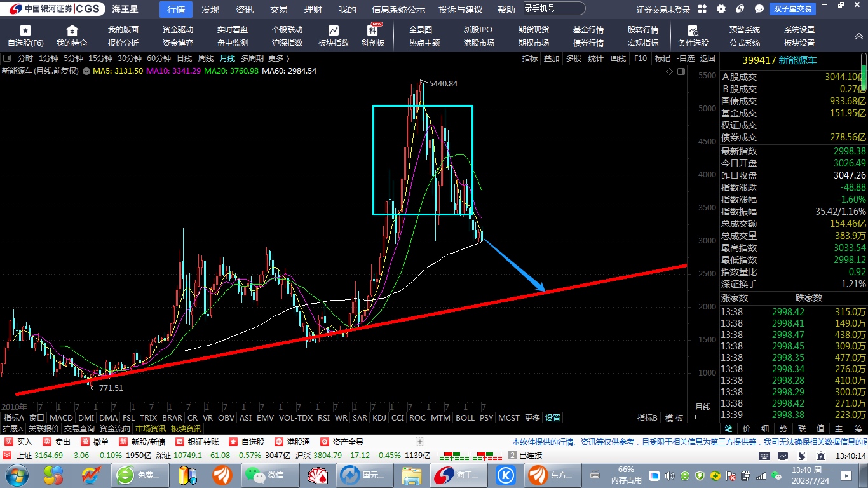
Task: Open 自选股 shortcut in bottom bar
Action: pyautogui.click(x=247, y=442)
